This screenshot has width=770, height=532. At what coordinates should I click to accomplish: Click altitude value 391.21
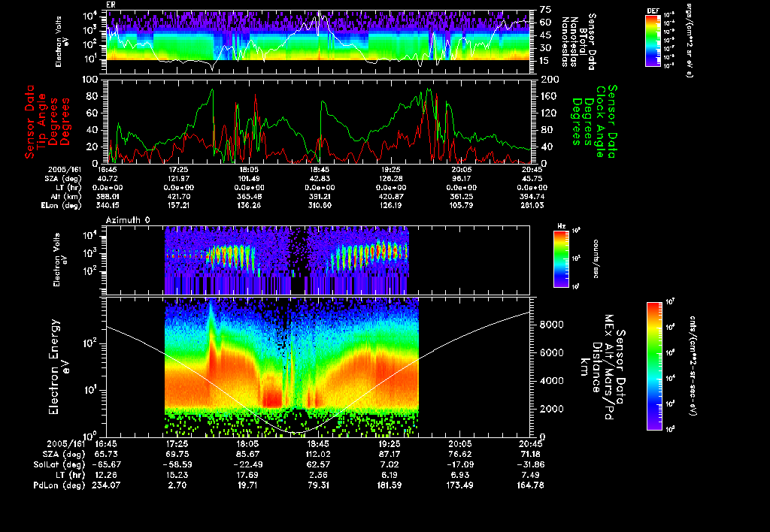320,197
